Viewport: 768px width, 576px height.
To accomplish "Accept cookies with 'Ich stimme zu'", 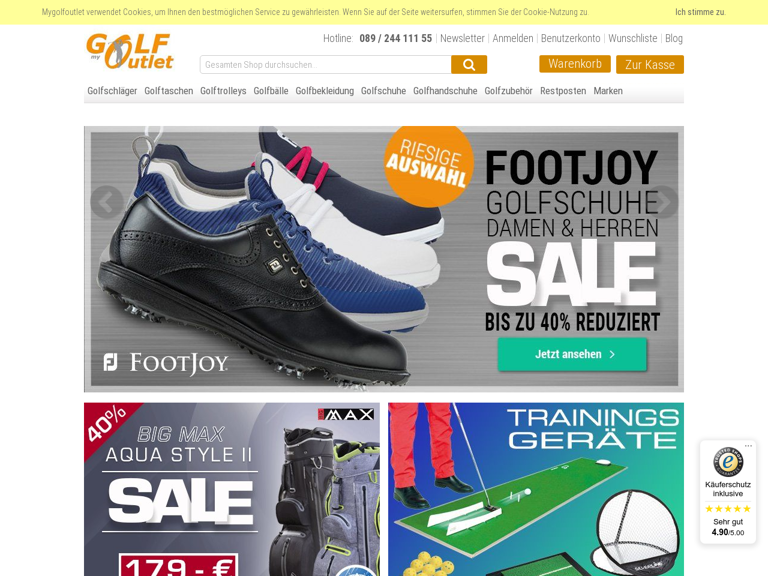I will 700,12.
